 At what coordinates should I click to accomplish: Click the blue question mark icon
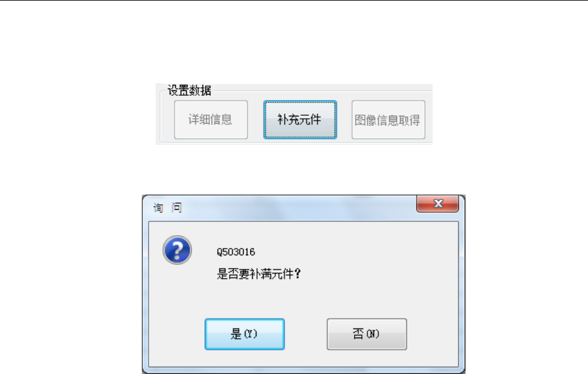(178, 250)
